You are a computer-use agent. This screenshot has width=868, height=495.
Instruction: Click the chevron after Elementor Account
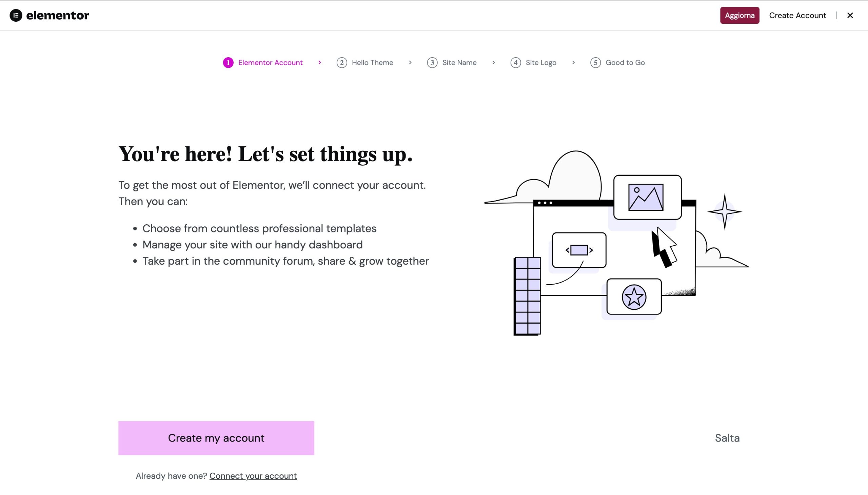319,63
